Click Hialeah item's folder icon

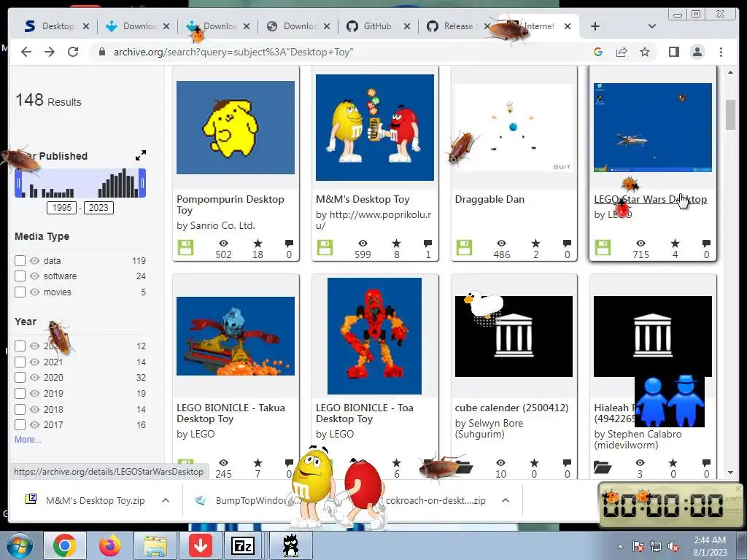click(603, 467)
